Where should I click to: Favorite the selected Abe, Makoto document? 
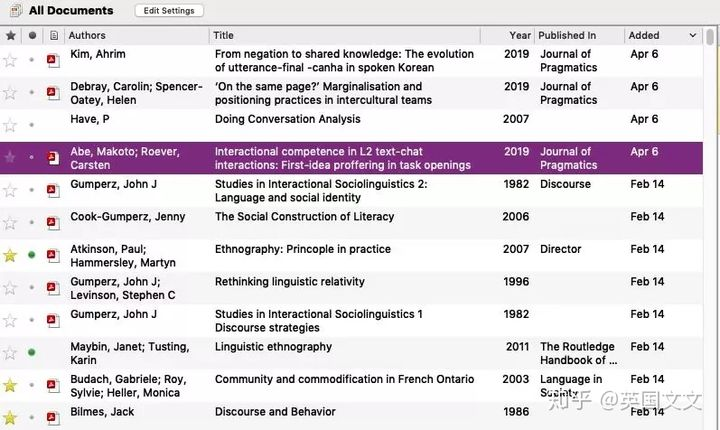tap(10, 158)
